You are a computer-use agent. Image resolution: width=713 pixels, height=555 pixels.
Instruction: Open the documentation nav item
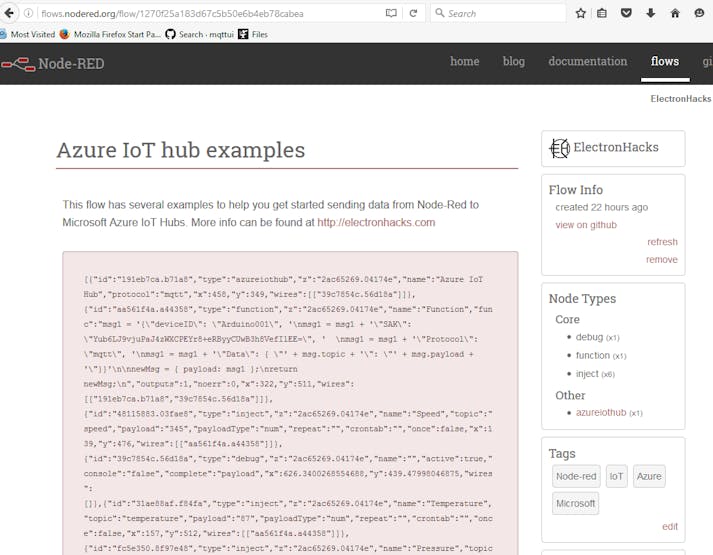coord(587,61)
